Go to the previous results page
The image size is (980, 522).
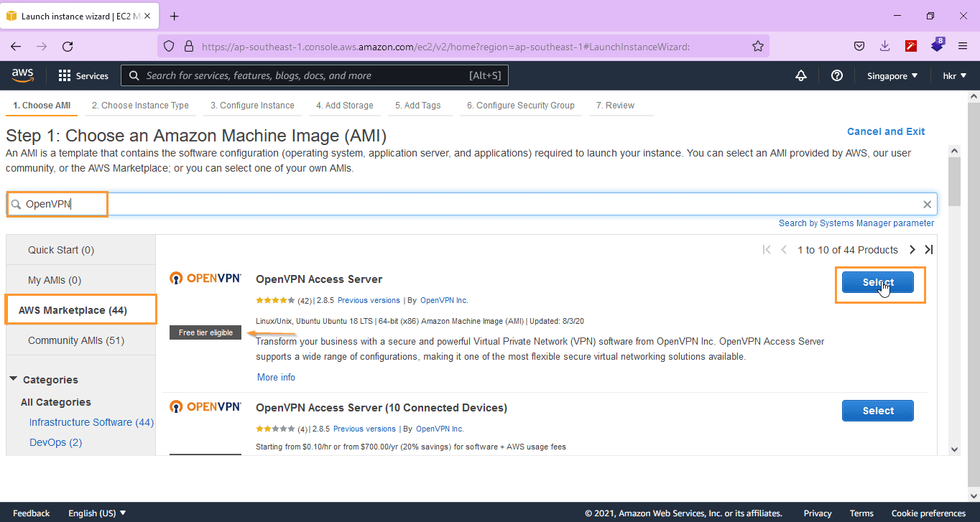pos(784,250)
